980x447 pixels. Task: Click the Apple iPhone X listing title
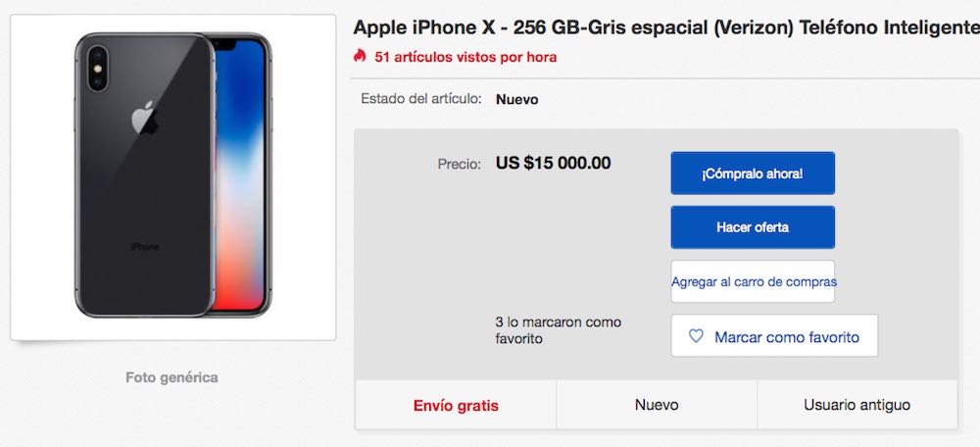[x=666, y=27]
